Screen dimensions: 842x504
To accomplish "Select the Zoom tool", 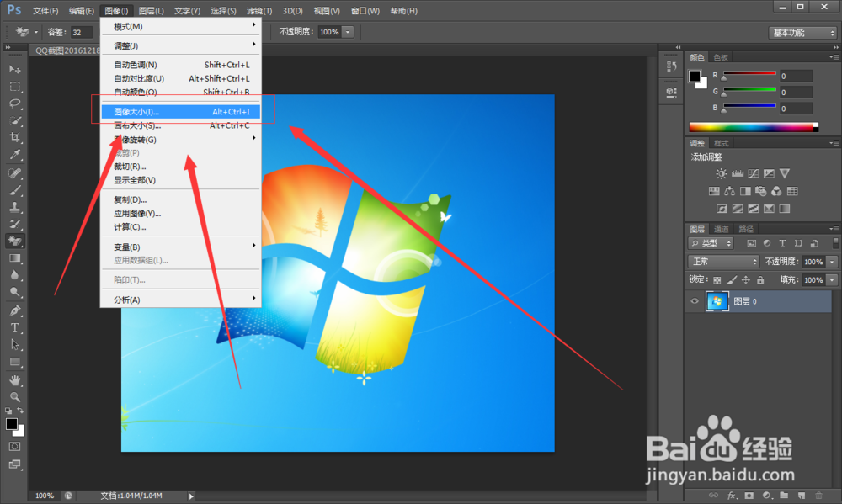I will click(14, 397).
